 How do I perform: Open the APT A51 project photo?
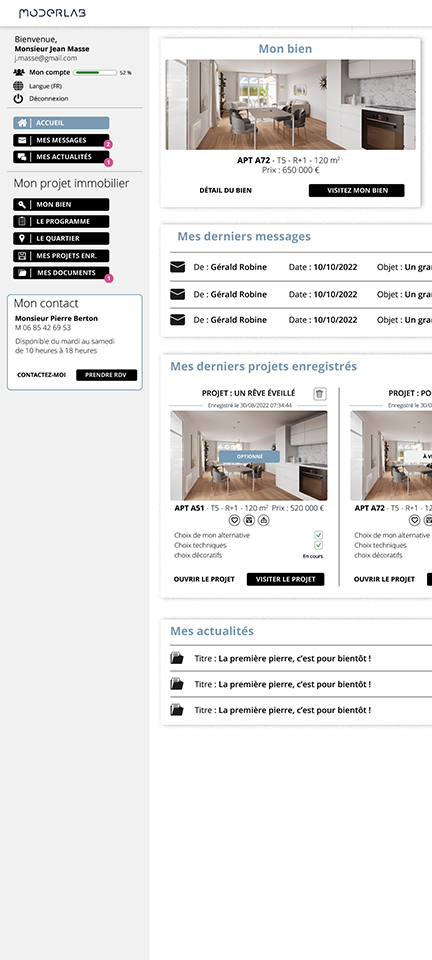(248, 456)
